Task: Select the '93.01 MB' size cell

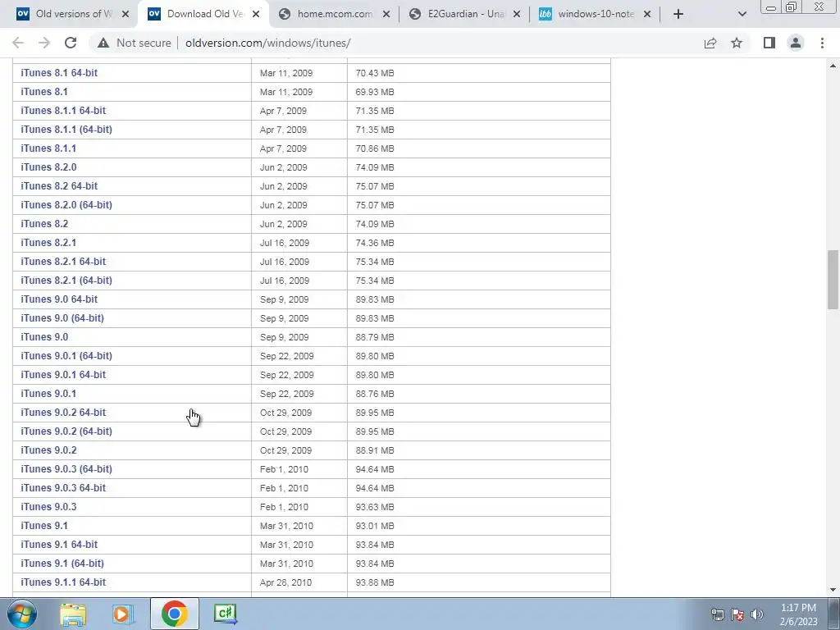Action: 375,526
